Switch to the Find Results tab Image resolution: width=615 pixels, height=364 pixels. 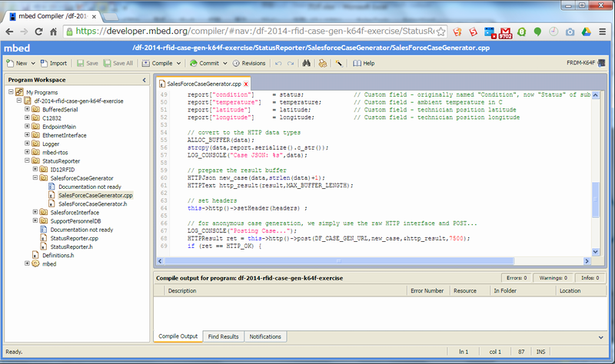tap(224, 336)
